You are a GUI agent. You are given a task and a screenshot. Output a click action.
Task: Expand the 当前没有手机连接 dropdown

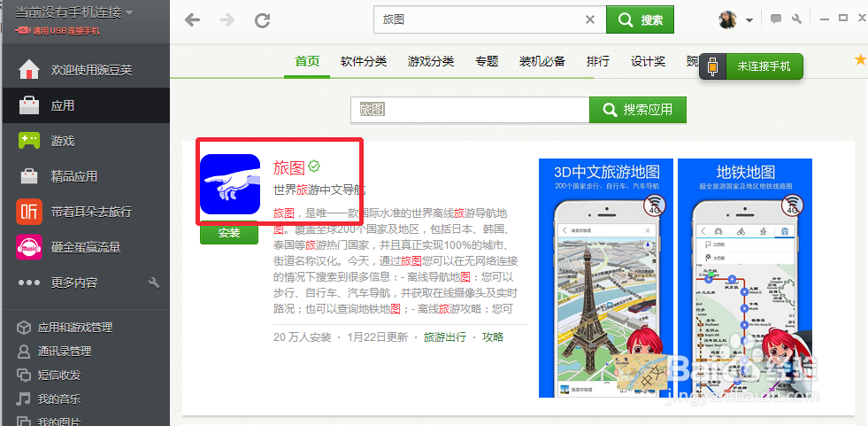(129, 12)
